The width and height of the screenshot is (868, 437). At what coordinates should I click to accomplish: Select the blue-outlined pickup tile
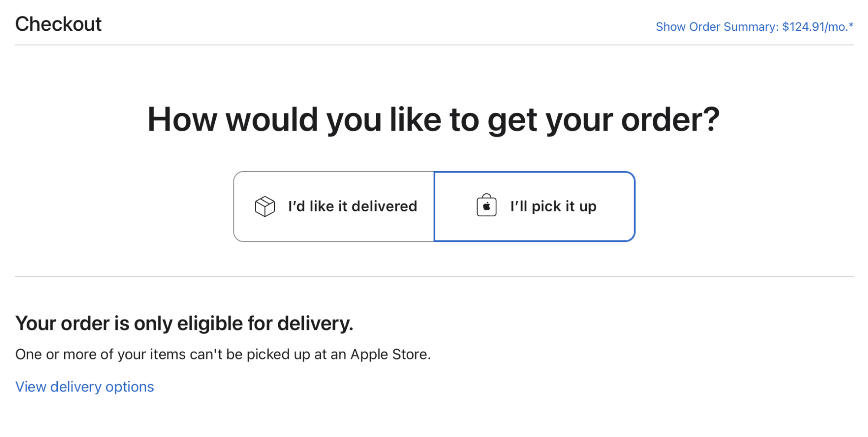[x=535, y=206]
